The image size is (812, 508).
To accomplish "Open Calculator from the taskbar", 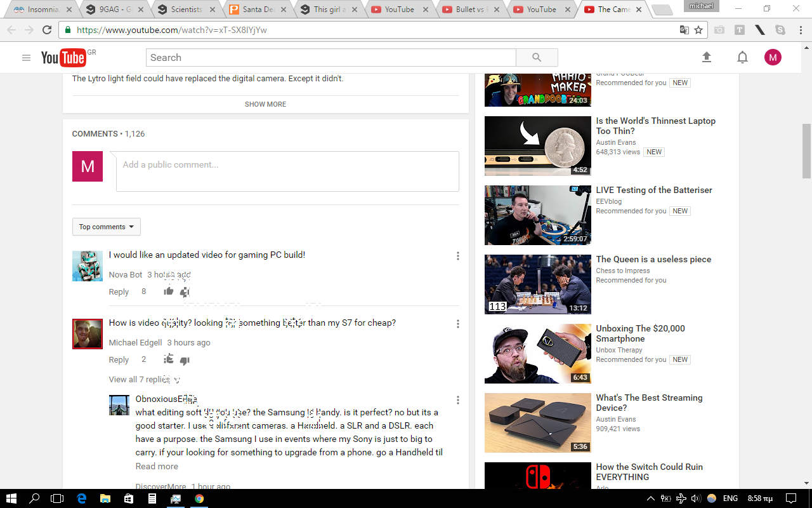I will pos(152,498).
